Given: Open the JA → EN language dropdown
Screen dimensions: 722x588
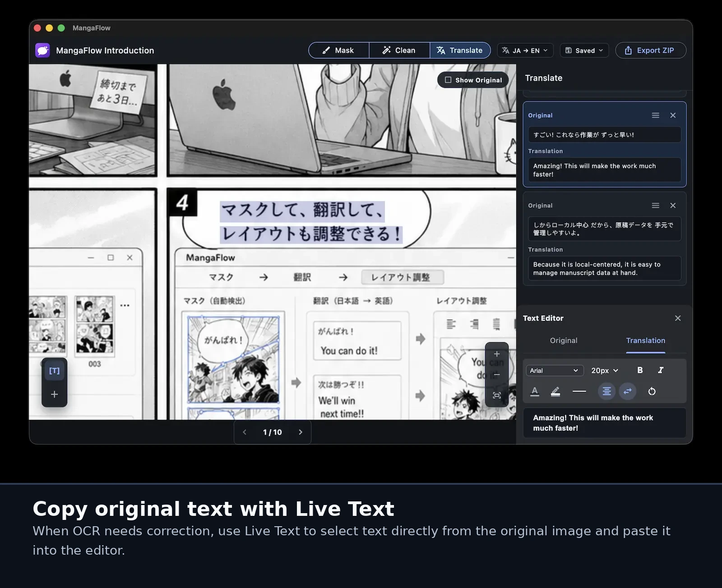Looking at the screenshot, I should point(525,51).
